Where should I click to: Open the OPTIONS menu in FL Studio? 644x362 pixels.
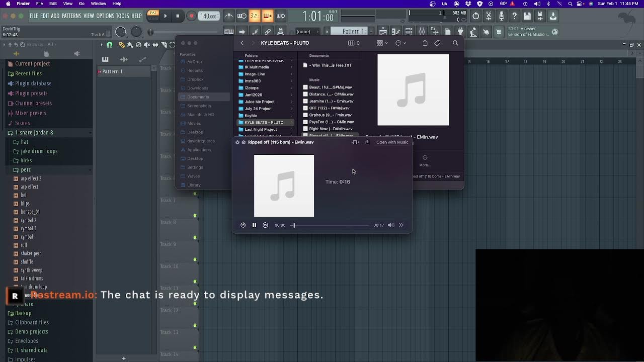105,16
